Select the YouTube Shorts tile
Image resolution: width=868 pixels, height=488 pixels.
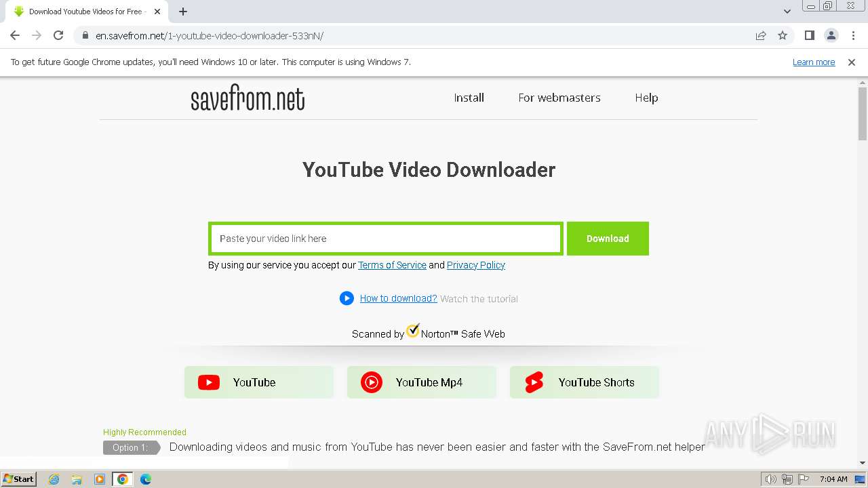pos(585,382)
